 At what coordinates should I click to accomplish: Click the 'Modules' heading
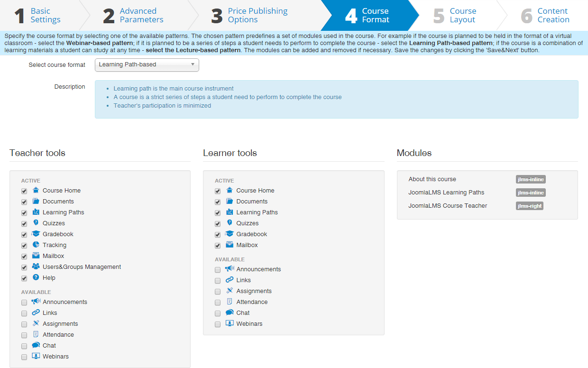[x=414, y=153]
